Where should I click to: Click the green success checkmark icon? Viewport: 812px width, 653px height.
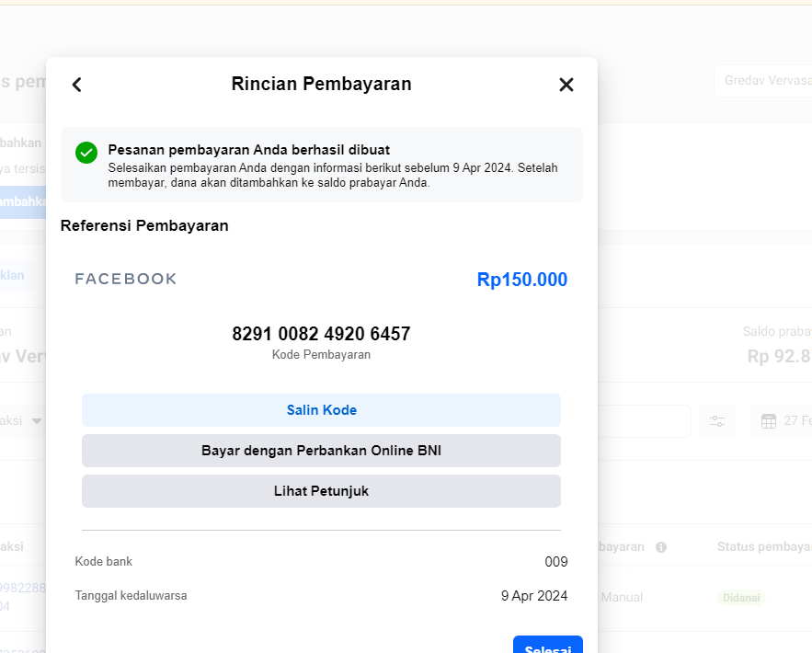click(x=86, y=153)
